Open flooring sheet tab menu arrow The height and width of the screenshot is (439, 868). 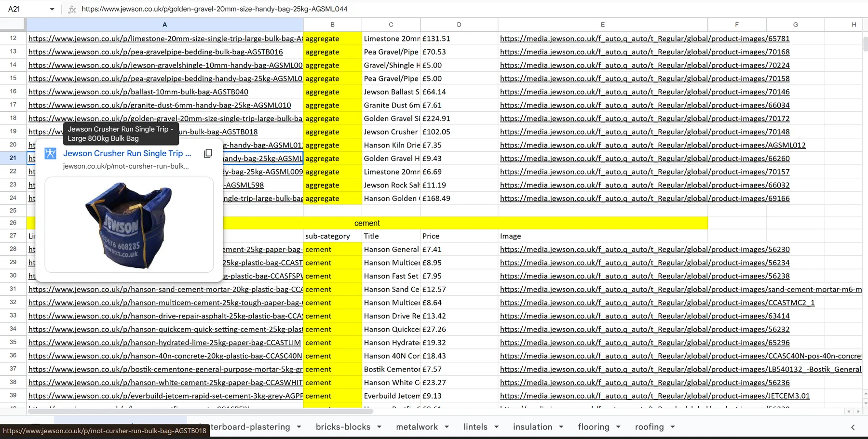pos(618,427)
